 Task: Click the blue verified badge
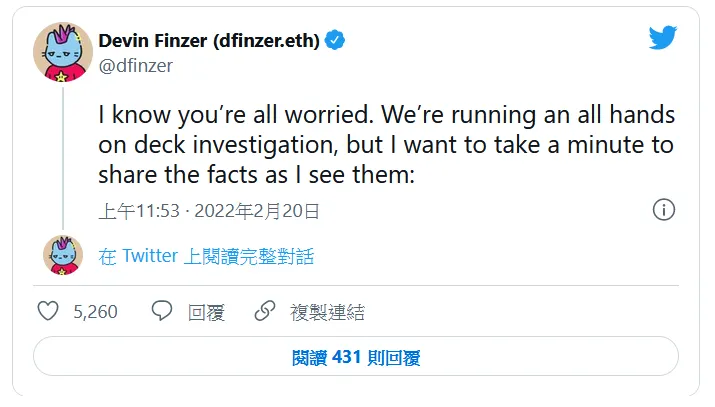click(x=337, y=40)
